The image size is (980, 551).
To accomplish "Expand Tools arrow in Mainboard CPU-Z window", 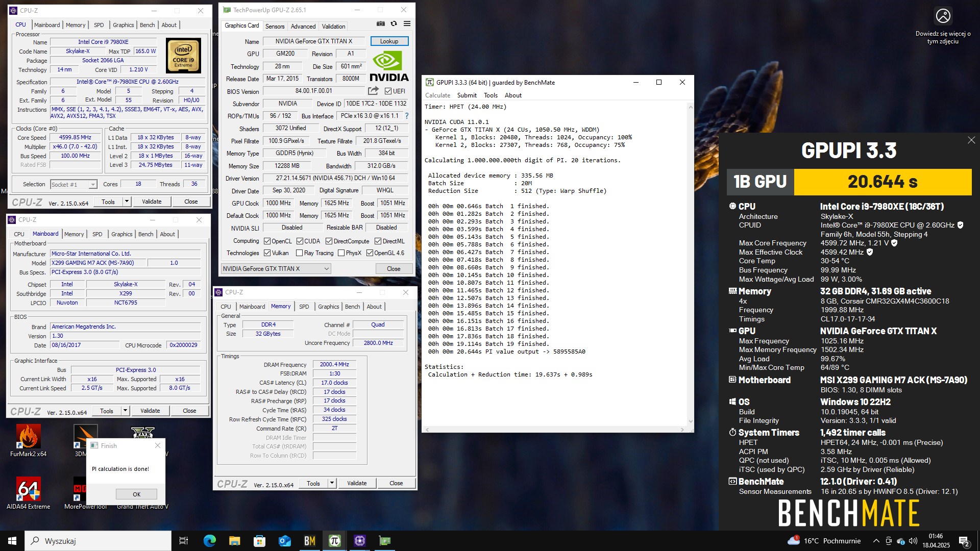I will click(x=125, y=411).
